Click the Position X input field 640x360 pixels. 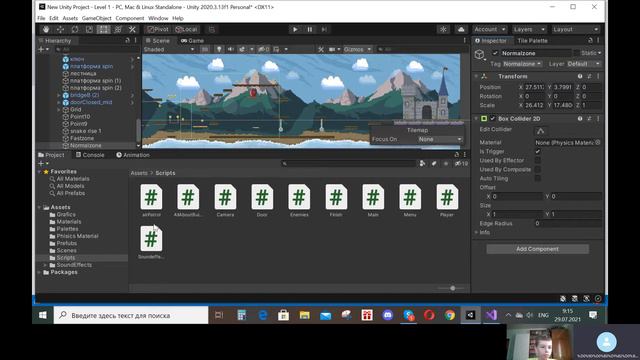[x=534, y=87]
